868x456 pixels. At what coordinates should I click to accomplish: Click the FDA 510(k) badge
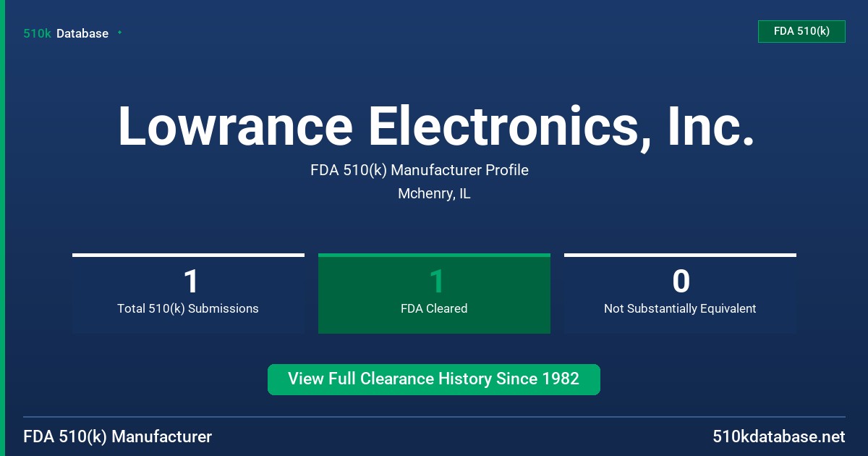pos(801,31)
